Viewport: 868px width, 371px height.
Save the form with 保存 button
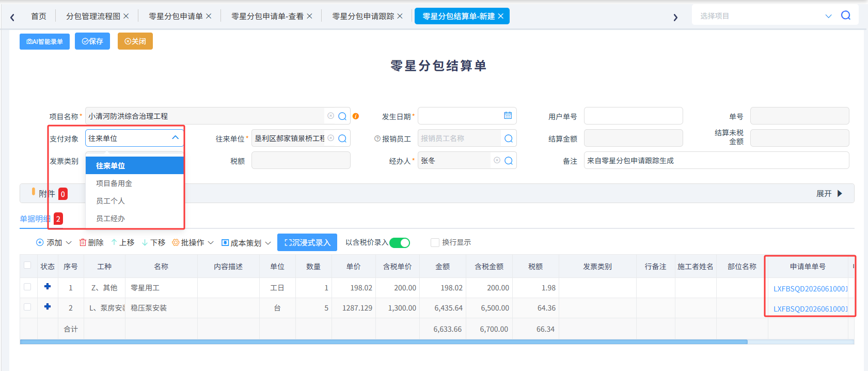(x=92, y=41)
